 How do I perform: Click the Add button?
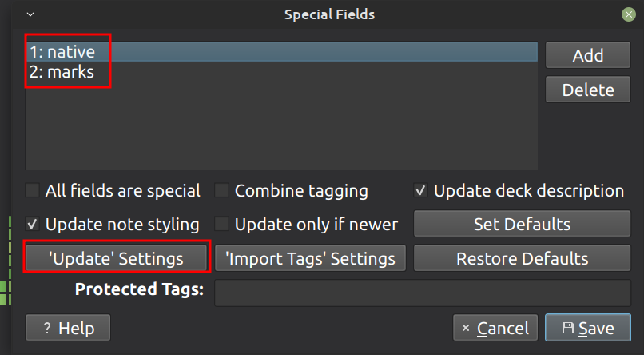pos(587,55)
